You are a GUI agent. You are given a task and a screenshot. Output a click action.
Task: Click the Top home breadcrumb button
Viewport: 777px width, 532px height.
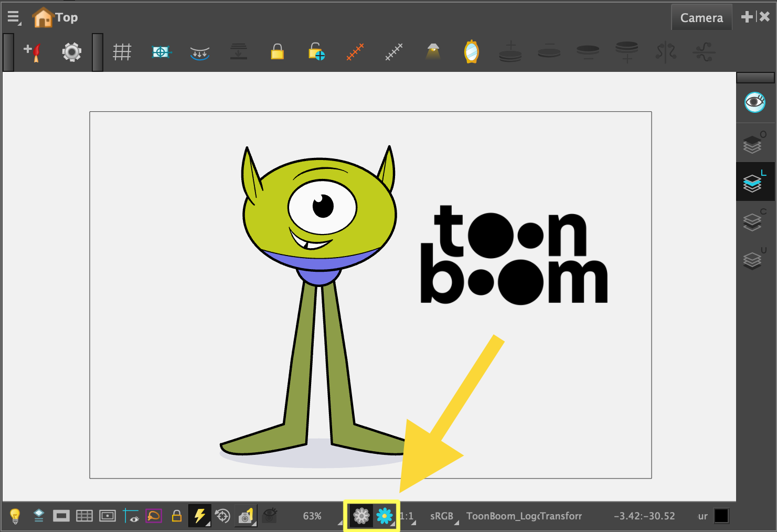(x=55, y=17)
